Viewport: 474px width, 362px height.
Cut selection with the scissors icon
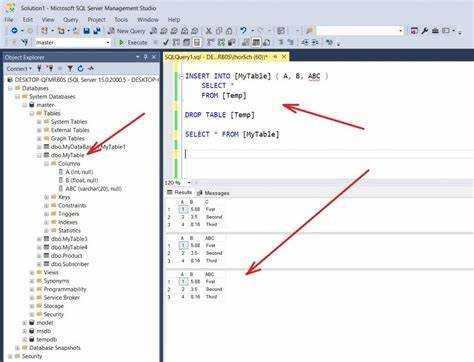209,31
